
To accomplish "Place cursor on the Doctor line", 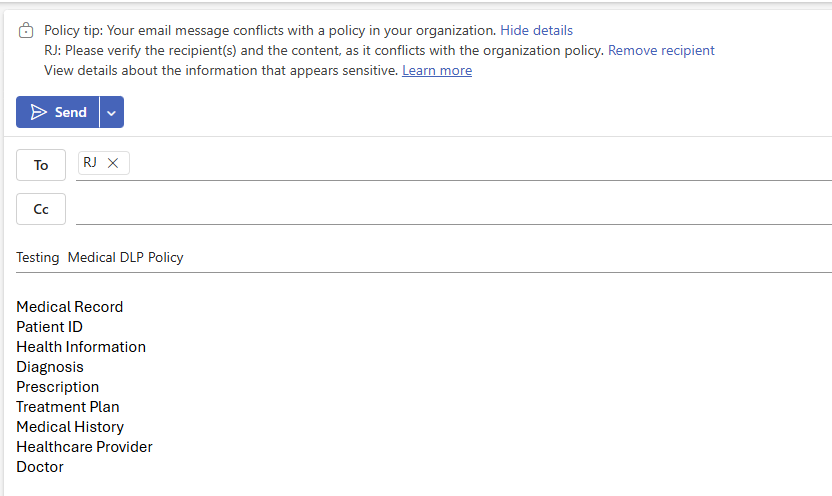I will click(40, 467).
